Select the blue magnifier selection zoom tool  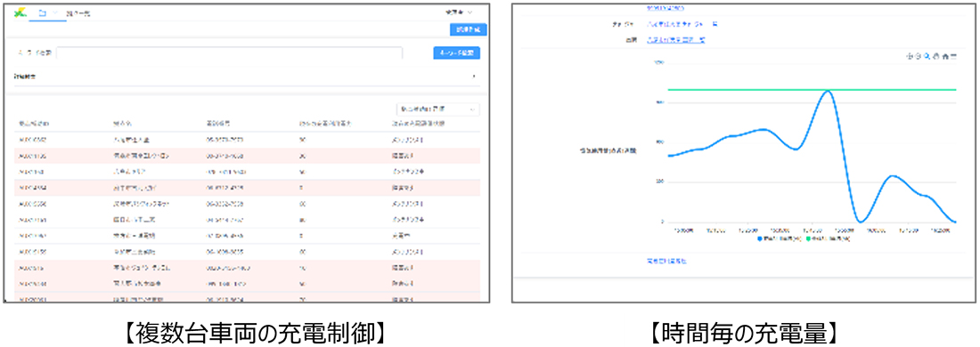click(x=927, y=57)
